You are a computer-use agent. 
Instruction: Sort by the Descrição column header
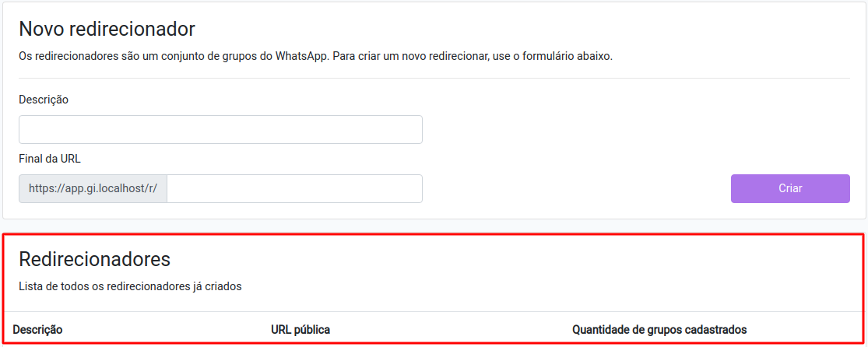[x=37, y=330]
